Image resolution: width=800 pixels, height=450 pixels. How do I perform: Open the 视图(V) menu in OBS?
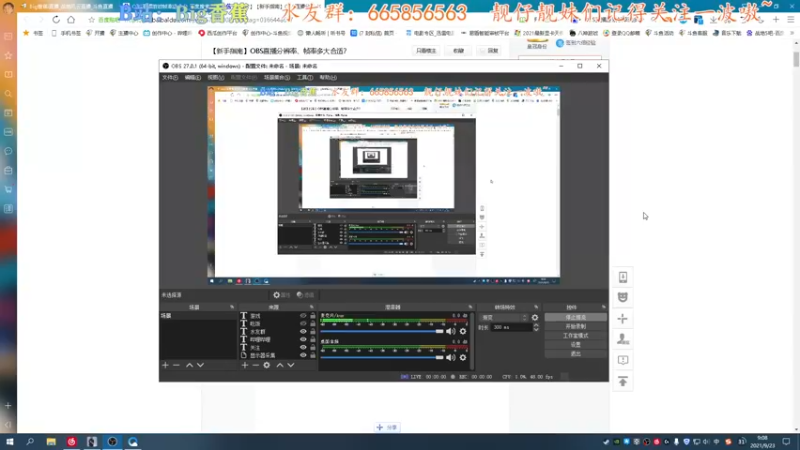215,78
